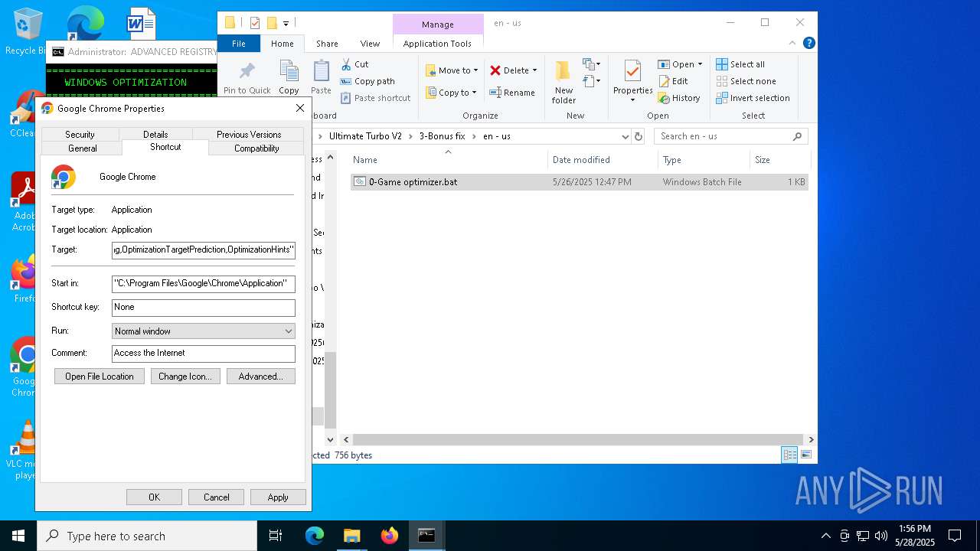
Task: Click the Explorer help question mark icon
Action: [809, 44]
